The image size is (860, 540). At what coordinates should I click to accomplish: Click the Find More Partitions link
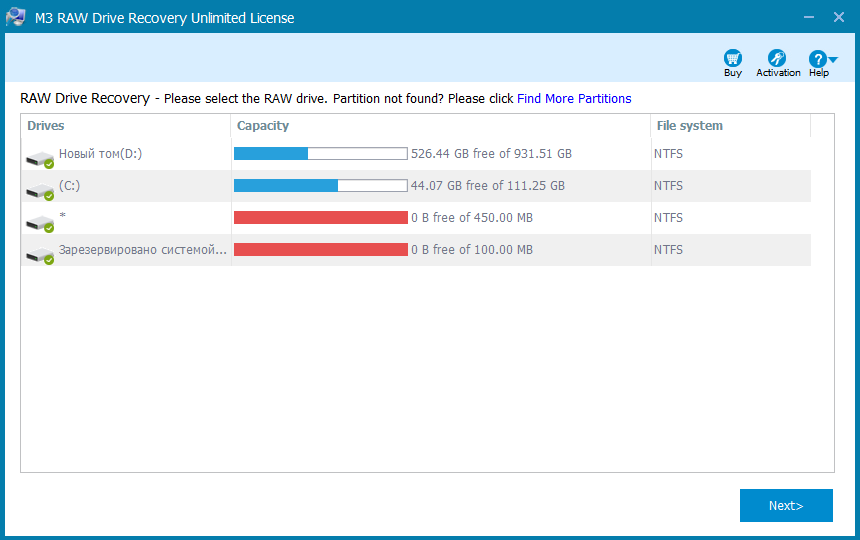[574, 99]
